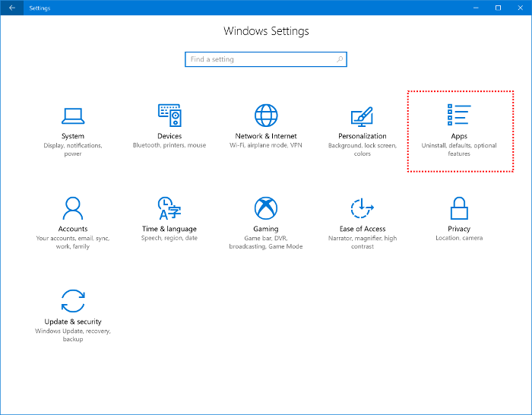Open the Ease of Access icon

tap(362, 208)
